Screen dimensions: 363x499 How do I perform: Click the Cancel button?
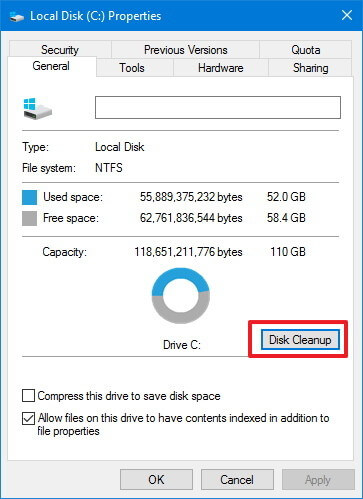point(237,480)
